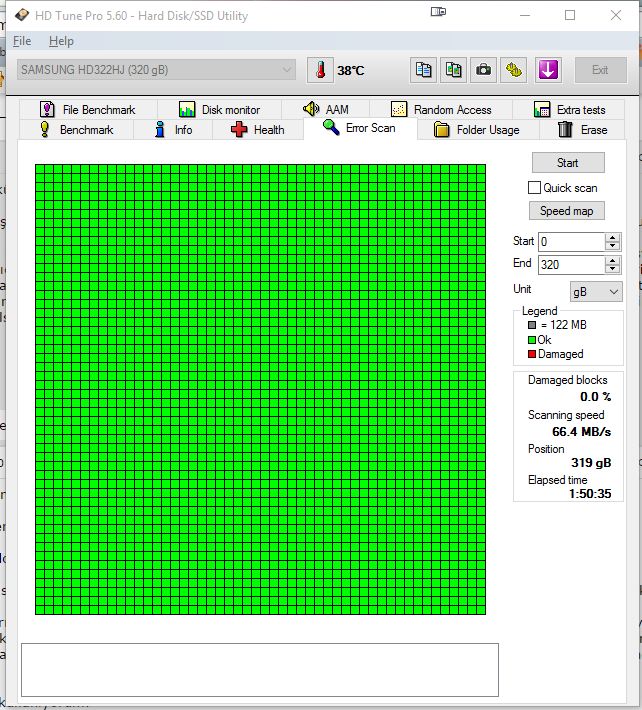Screen dimensions: 642x710
Task: Switch to the Benchmark tab
Action: 77,130
